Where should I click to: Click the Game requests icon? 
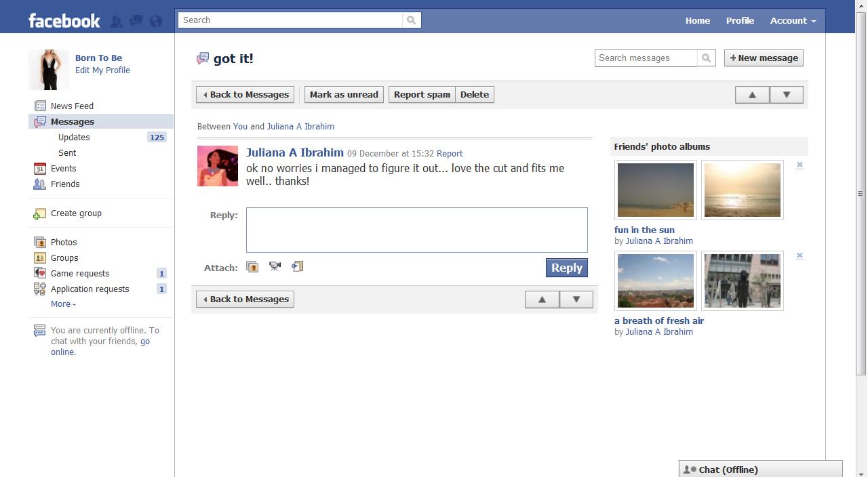40,273
